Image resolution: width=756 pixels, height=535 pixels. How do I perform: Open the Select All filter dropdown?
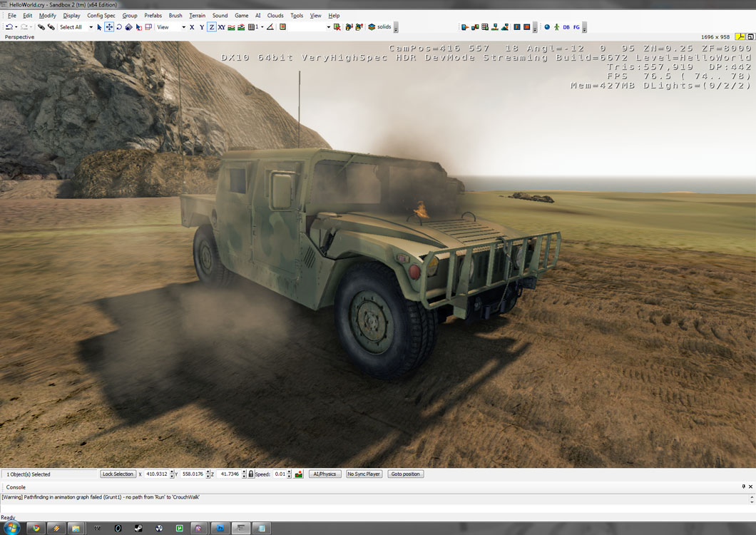(x=91, y=27)
